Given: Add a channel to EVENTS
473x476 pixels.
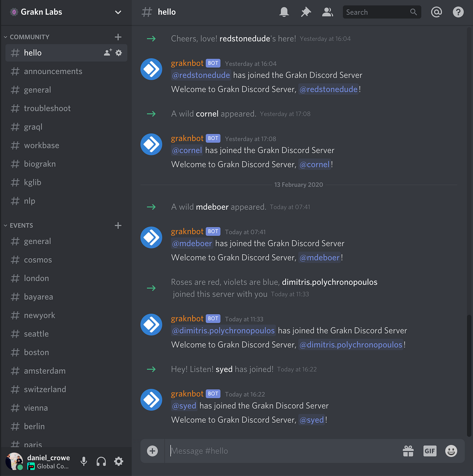Looking at the screenshot, I should [x=118, y=225].
